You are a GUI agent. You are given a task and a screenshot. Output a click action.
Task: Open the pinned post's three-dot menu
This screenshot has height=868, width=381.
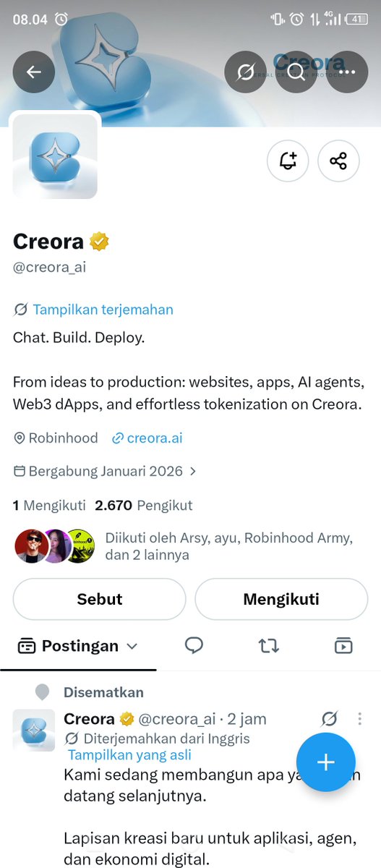point(360,719)
